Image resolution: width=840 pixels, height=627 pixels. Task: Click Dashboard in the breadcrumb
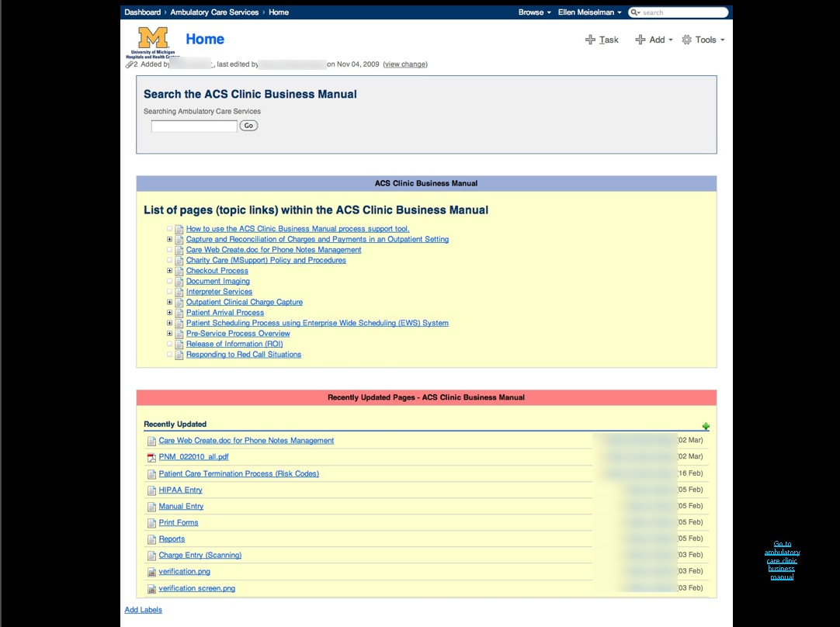[143, 12]
